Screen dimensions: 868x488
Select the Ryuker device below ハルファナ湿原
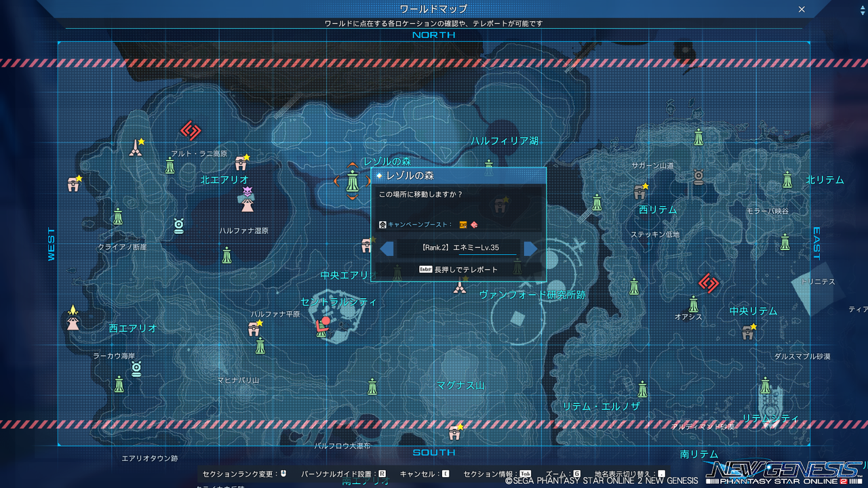point(227,255)
